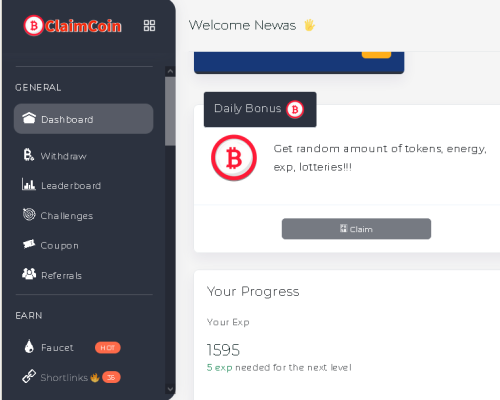Click the yellow button on blue banner
Viewport: 500px width, 400px height.
(x=376, y=55)
